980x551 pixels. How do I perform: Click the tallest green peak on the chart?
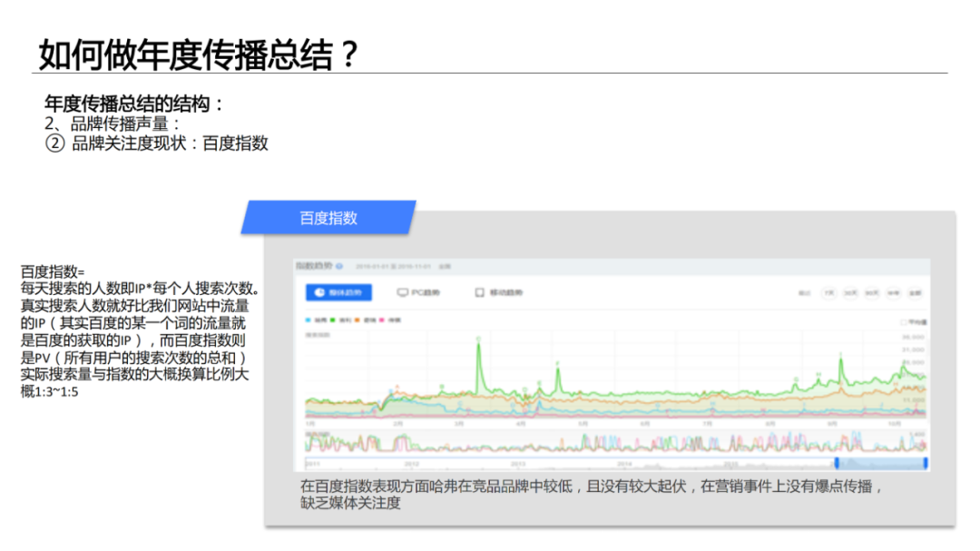tap(479, 343)
